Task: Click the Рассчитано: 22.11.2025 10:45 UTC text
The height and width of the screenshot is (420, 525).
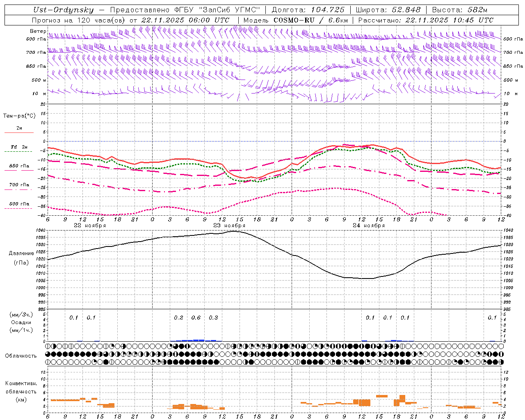Action: coord(426,20)
